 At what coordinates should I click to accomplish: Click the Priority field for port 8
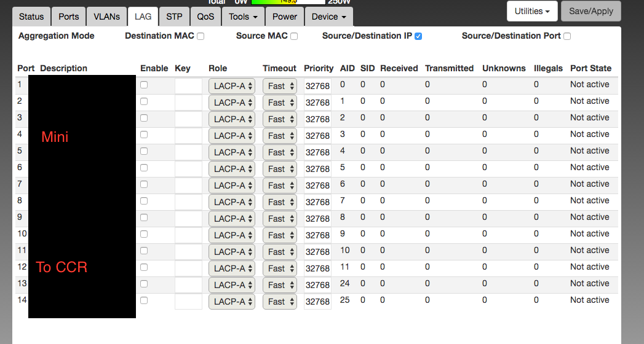click(317, 202)
